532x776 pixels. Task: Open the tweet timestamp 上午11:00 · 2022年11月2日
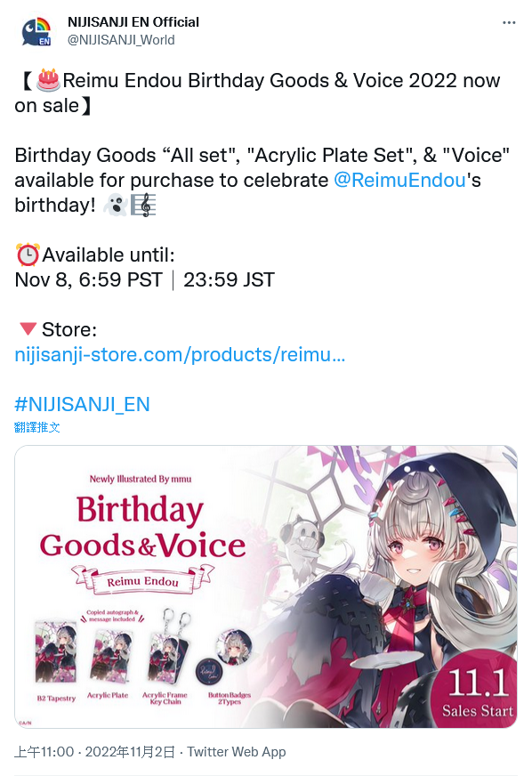(94, 752)
